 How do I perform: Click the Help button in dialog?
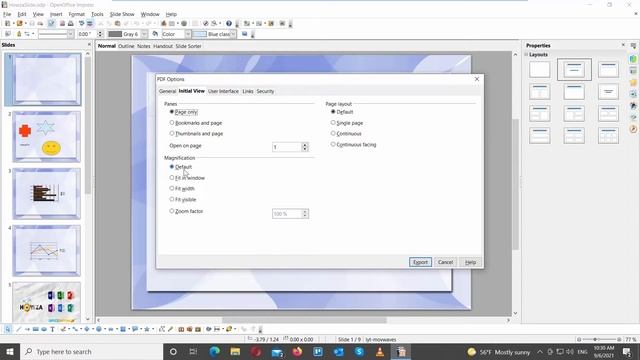pos(470,262)
